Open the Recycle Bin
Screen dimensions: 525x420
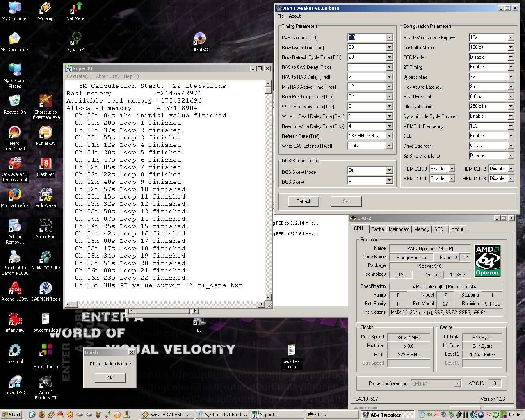point(15,105)
